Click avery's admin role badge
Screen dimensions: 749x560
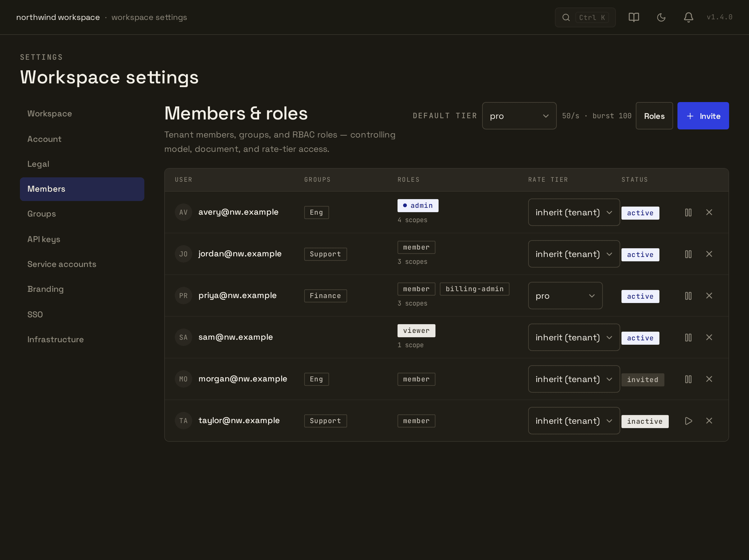(x=418, y=206)
